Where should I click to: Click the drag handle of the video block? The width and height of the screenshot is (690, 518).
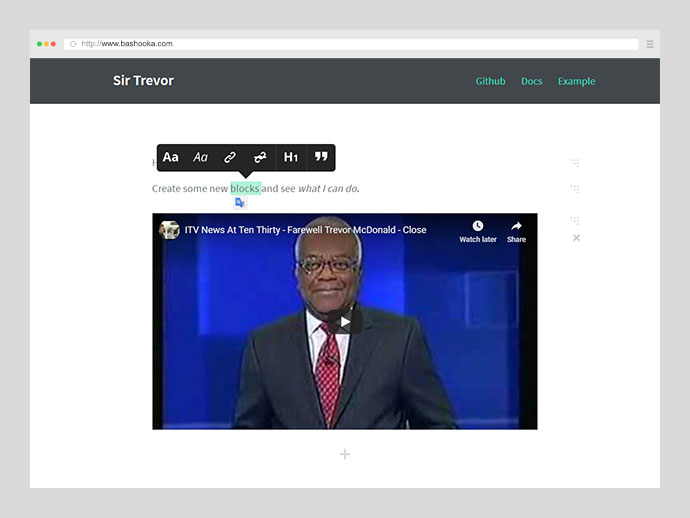click(x=575, y=220)
